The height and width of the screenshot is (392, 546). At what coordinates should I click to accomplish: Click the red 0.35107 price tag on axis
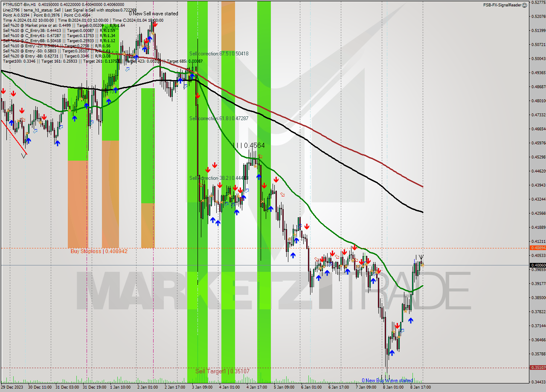tap(537, 367)
